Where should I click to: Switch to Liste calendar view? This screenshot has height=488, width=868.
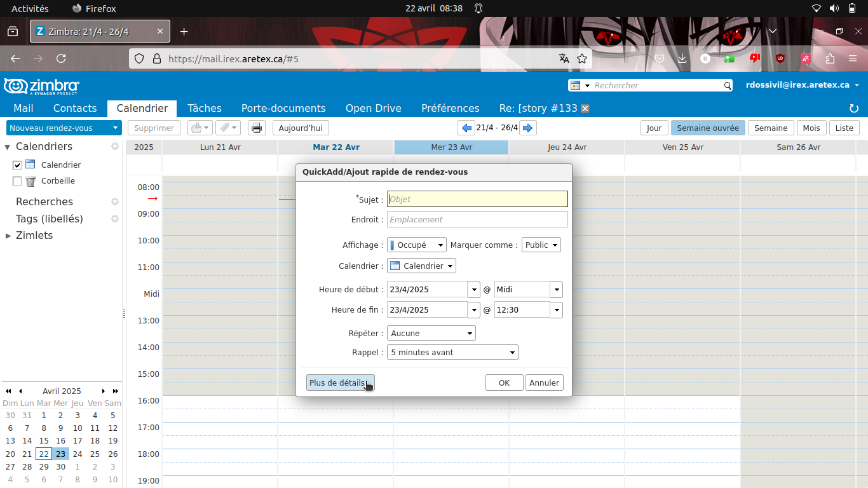pyautogui.click(x=844, y=128)
